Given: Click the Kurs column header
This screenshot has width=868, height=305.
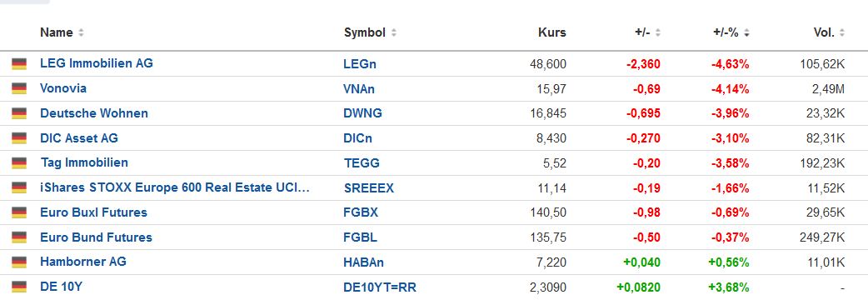Looking at the screenshot, I should click(552, 32).
